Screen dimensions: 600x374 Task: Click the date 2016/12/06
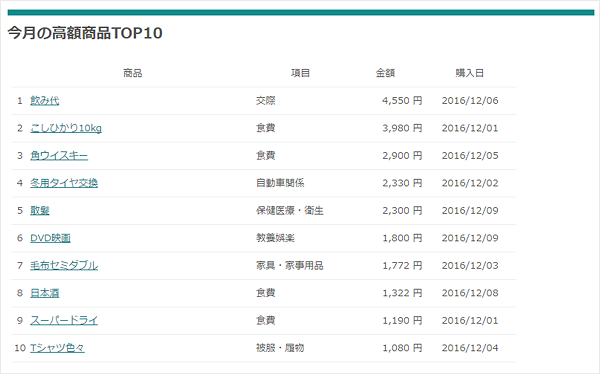470,101
